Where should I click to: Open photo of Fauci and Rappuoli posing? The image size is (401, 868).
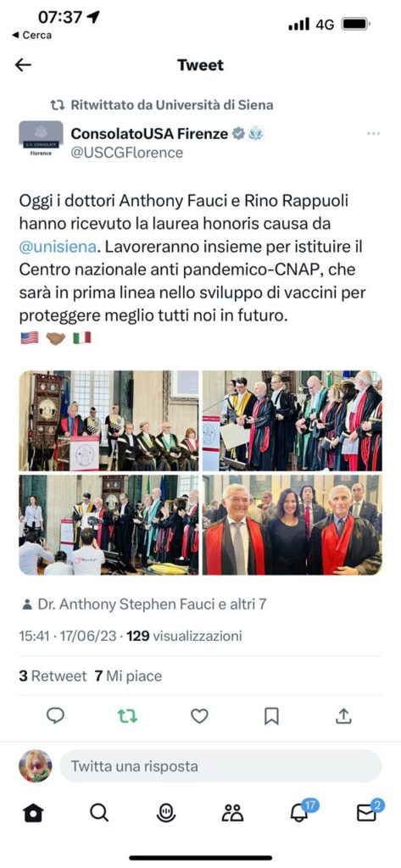point(292,525)
